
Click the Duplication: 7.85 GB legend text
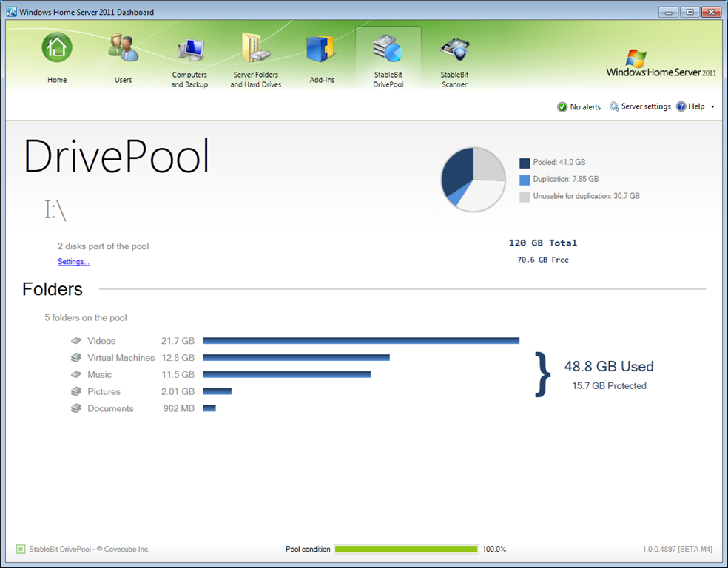[x=565, y=179]
